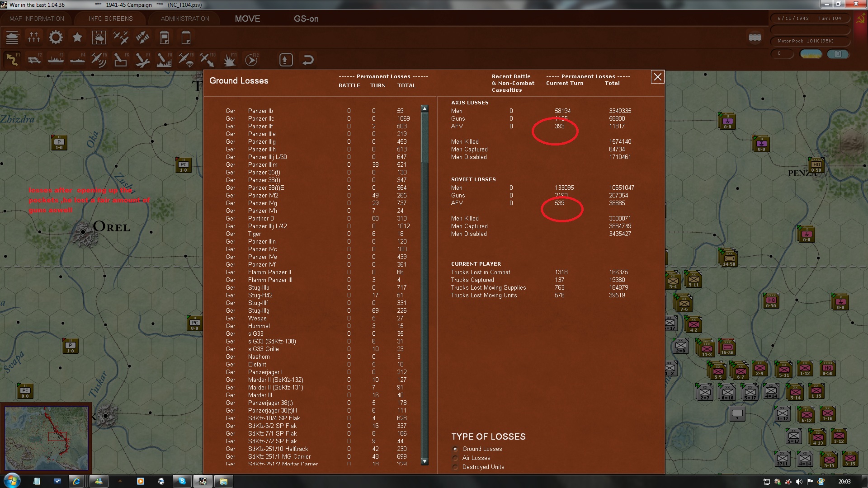Click the blue-yellow weather indicator pill
The width and height of the screenshot is (868, 488).
coord(811,54)
